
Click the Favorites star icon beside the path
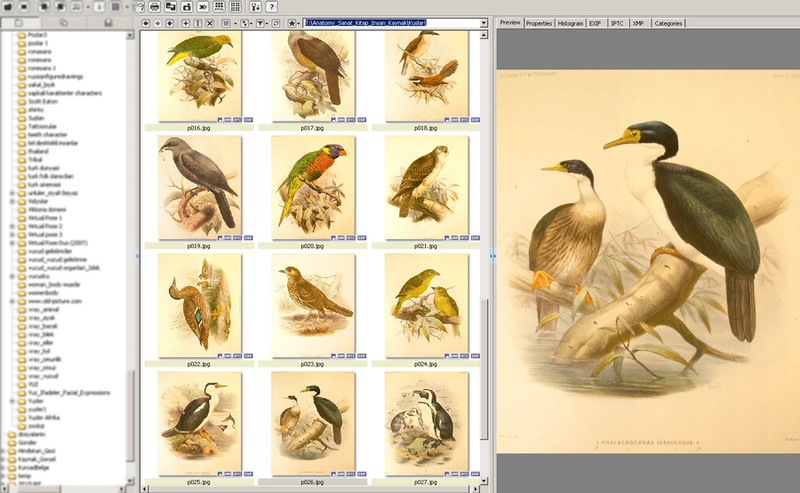tap(291, 22)
